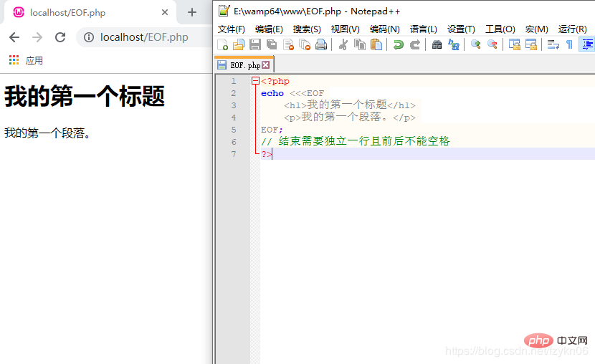Click the echo keyword on line 2
The width and height of the screenshot is (595, 364).
coord(272,93)
